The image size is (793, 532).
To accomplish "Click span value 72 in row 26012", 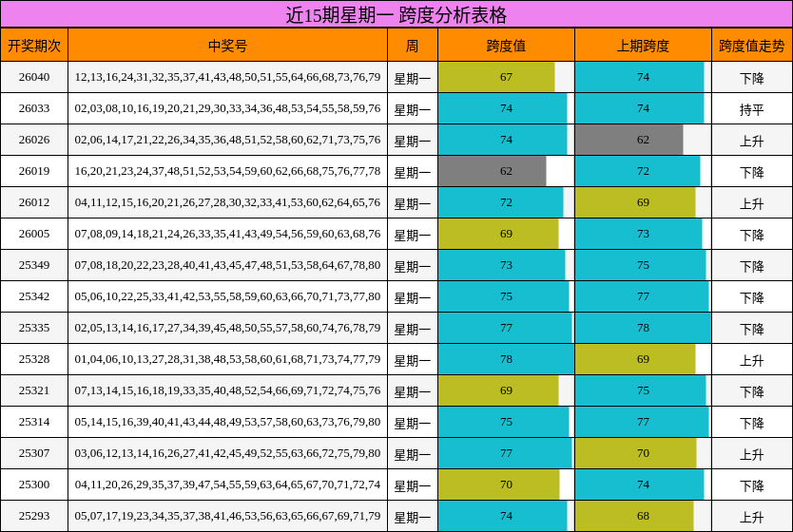I will pyautogui.click(x=501, y=202).
